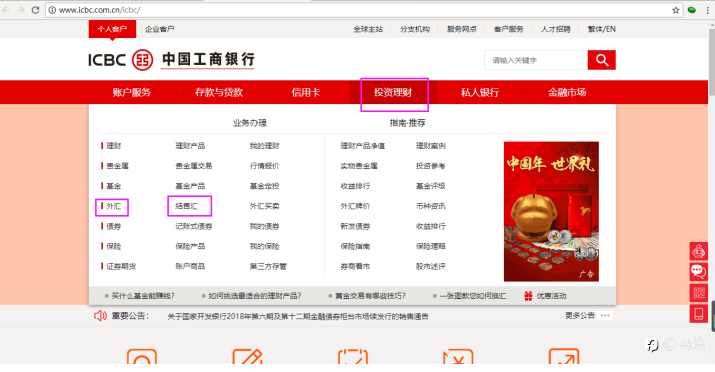The width and height of the screenshot is (715, 372).
Task: Open 投资理财 navigation menu
Action: (x=393, y=93)
